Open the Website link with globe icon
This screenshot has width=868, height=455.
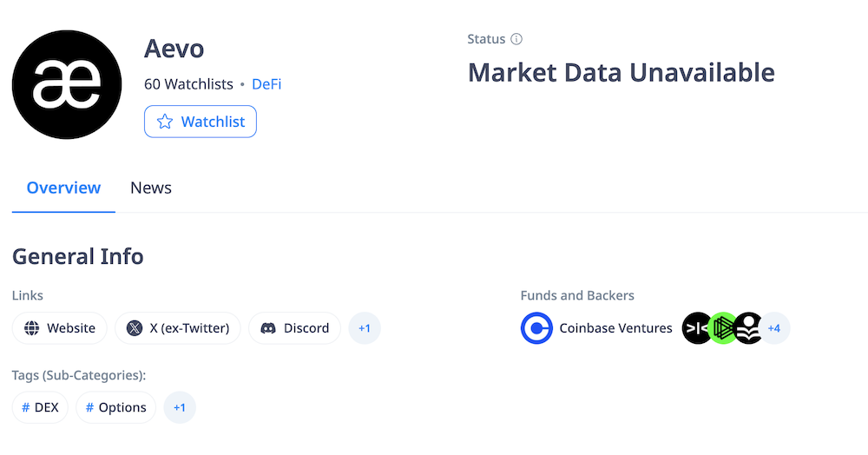coord(60,328)
